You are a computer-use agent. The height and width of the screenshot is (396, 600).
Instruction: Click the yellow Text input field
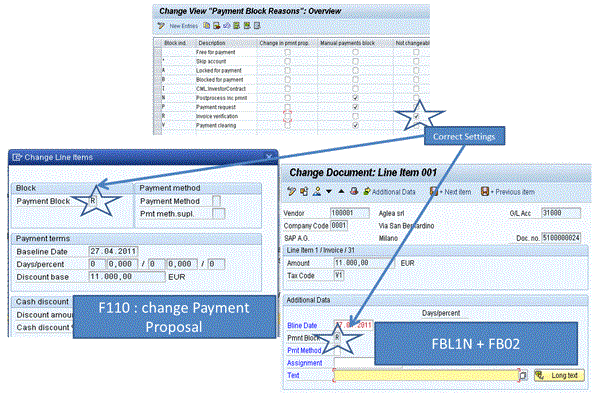pyautogui.click(x=426, y=375)
